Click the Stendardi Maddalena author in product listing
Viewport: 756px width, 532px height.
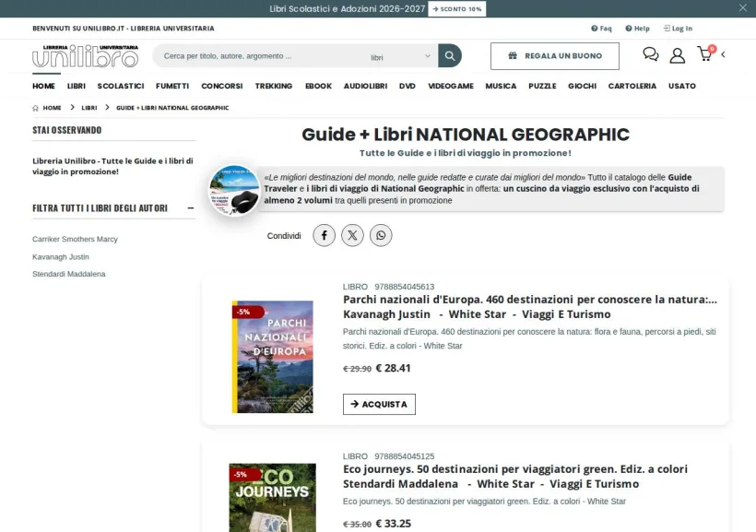tap(401, 484)
